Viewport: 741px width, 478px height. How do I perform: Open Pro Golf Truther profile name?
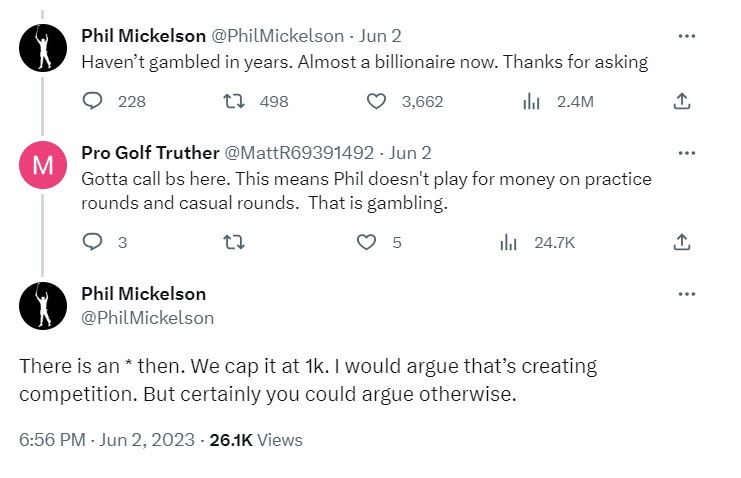149,153
